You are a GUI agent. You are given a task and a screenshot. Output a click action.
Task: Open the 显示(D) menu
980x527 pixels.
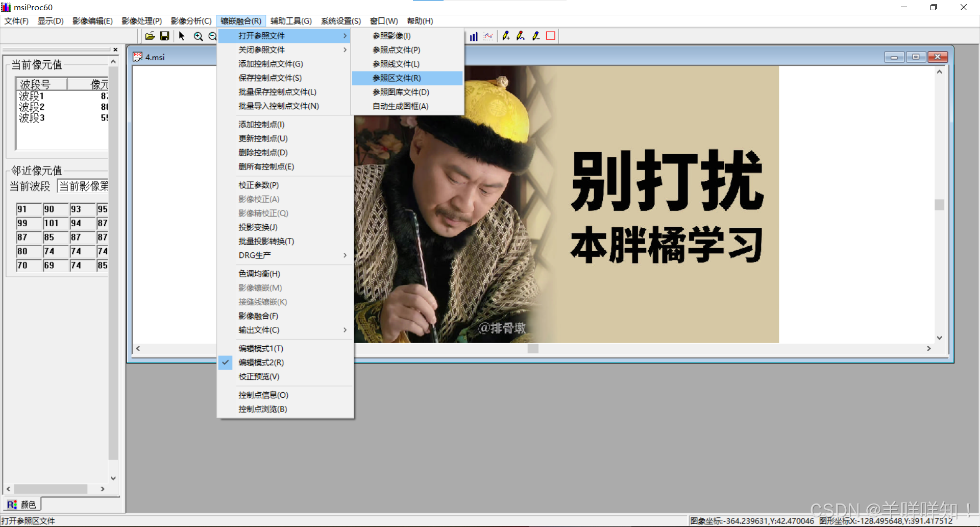(x=51, y=21)
